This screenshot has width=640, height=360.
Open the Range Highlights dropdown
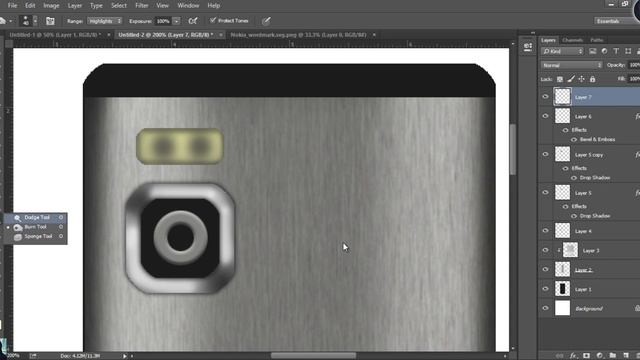coord(104,21)
